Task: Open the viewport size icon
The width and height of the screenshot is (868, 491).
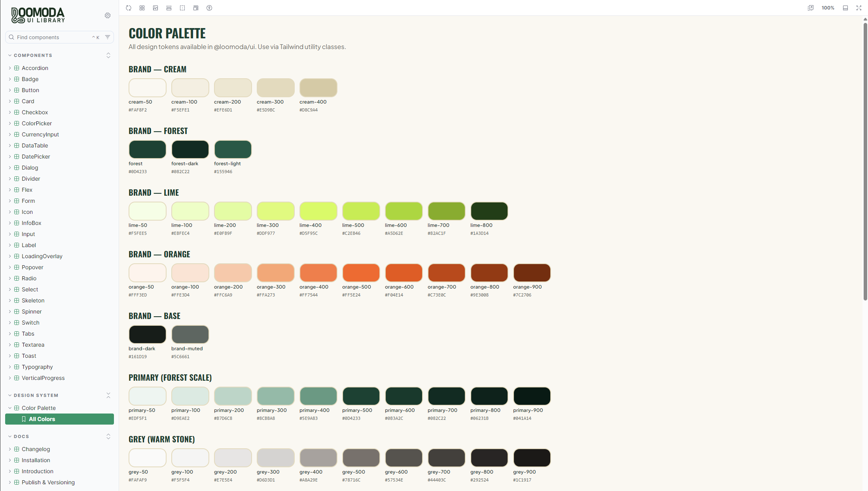Action: pyautogui.click(x=196, y=8)
